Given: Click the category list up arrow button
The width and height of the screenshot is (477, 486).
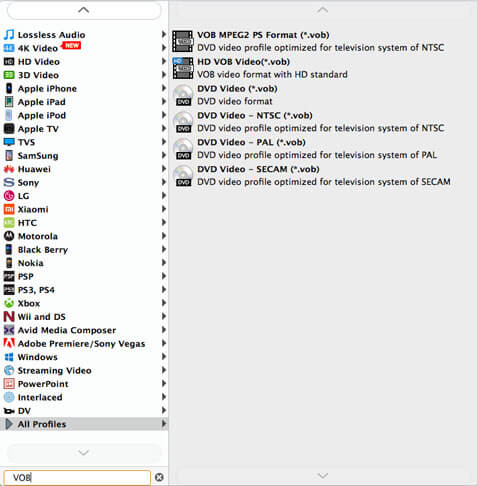Looking at the screenshot, I should (x=84, y=10).
